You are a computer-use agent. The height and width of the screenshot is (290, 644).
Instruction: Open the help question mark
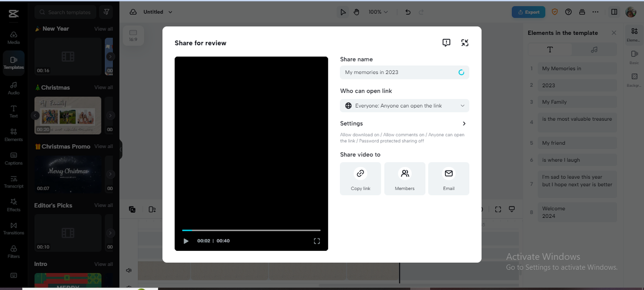(569, 12)
